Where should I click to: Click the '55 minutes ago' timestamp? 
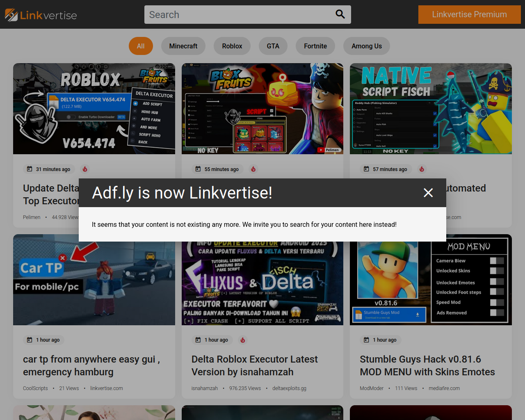[221, 169]
